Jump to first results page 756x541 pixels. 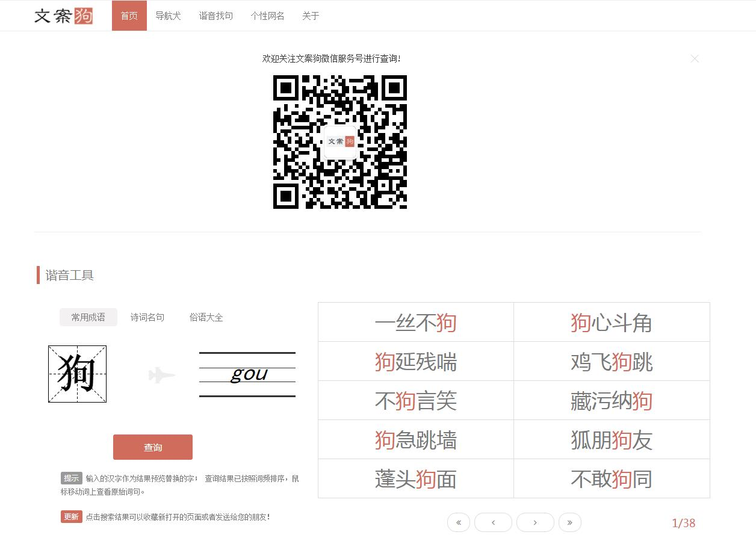click(x=459, y=522)
